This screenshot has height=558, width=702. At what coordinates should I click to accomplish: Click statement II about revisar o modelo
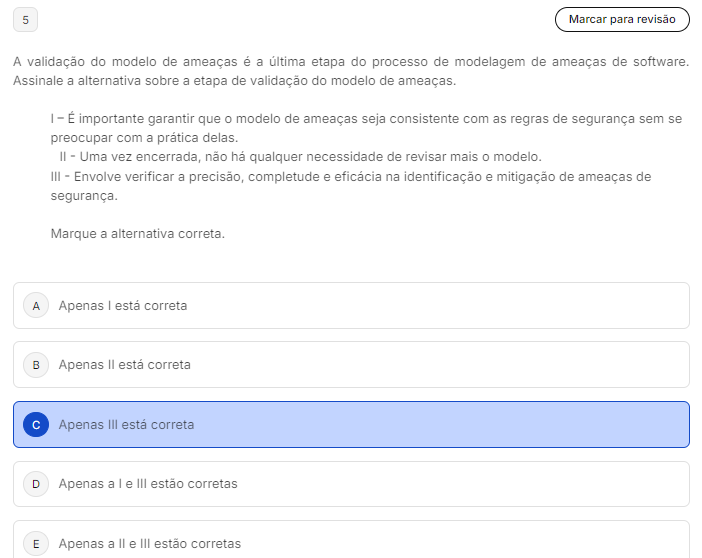[x=300, y=157]
